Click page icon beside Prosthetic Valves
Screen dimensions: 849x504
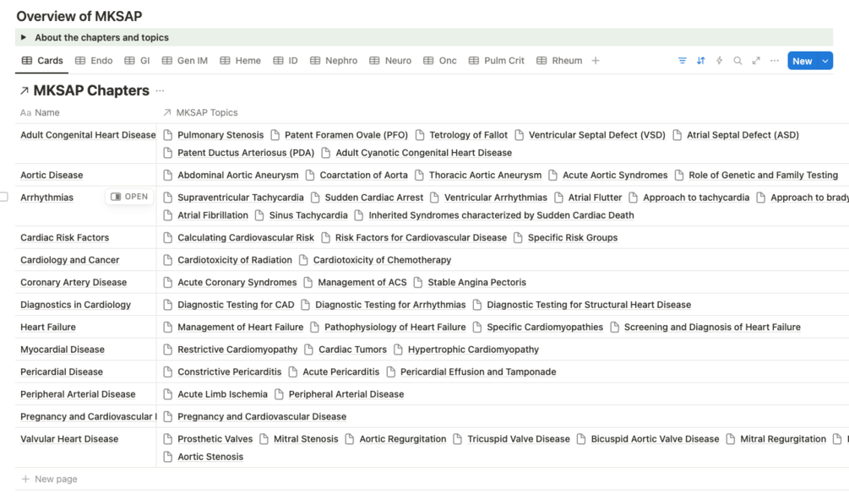click(x=168, y=439)
